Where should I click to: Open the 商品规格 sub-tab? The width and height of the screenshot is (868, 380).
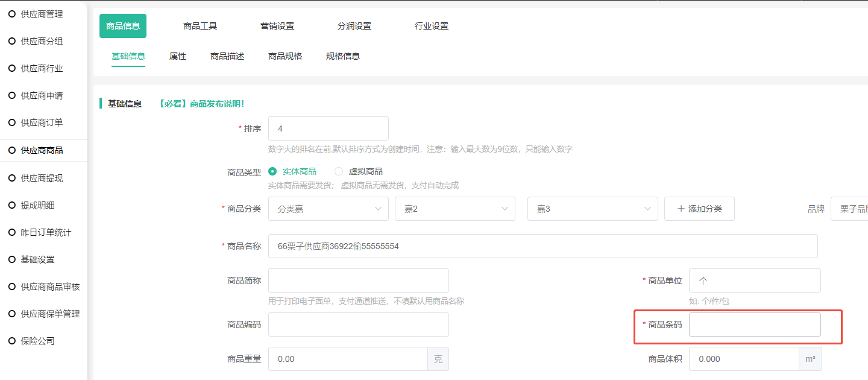coord(285,56)
